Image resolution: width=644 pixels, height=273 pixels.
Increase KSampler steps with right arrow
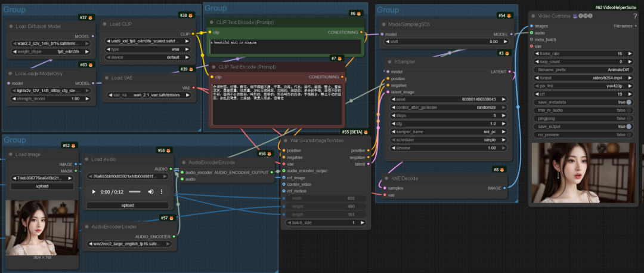coord(503,116)
